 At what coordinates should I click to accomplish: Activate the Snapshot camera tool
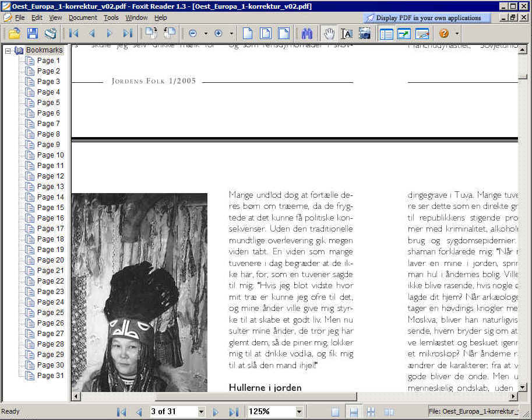(x=365, y=33)
